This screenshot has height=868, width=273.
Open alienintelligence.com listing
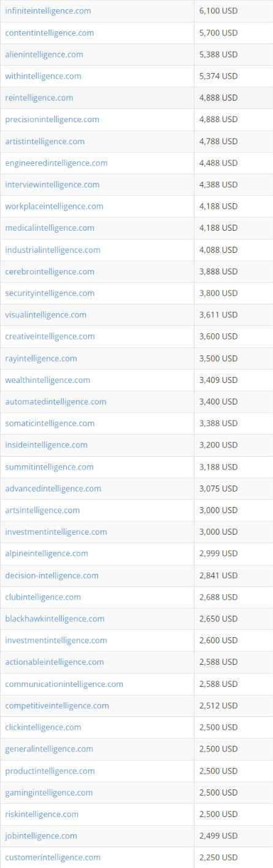click(44, 55)
